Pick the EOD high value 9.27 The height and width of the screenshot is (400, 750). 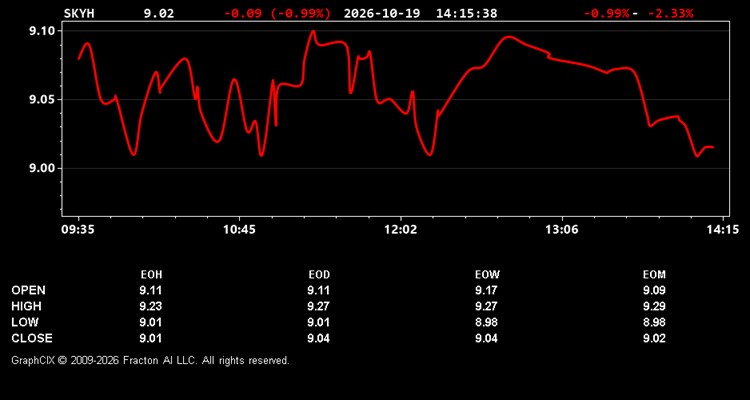coord(319,306)
